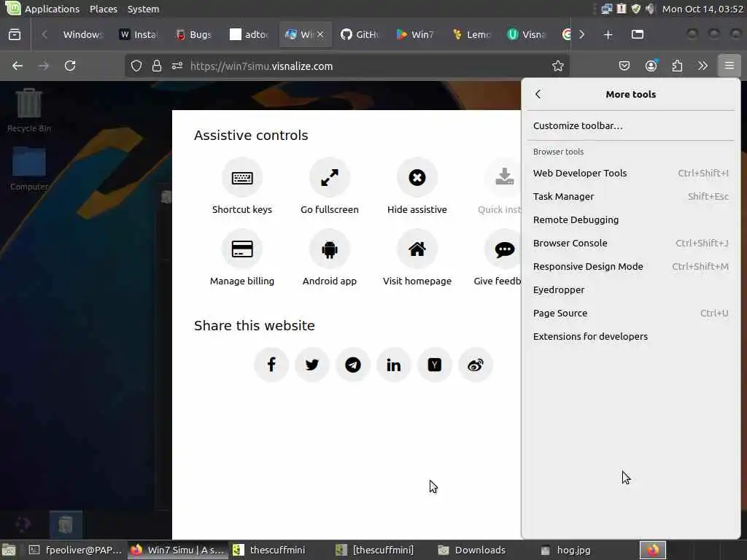The image size is (747, 560).
Task: Click the clock showing Mon Oct 14
Action: (x=703, y=9)
